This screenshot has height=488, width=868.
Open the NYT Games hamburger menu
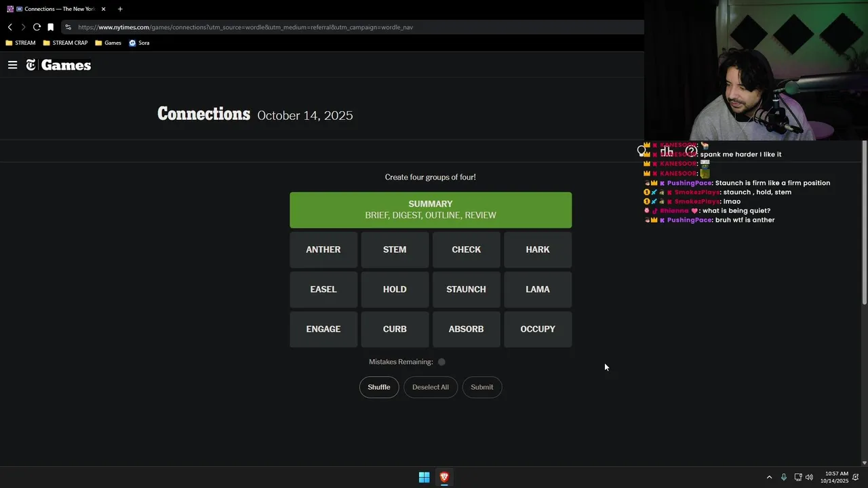(12, 65)
